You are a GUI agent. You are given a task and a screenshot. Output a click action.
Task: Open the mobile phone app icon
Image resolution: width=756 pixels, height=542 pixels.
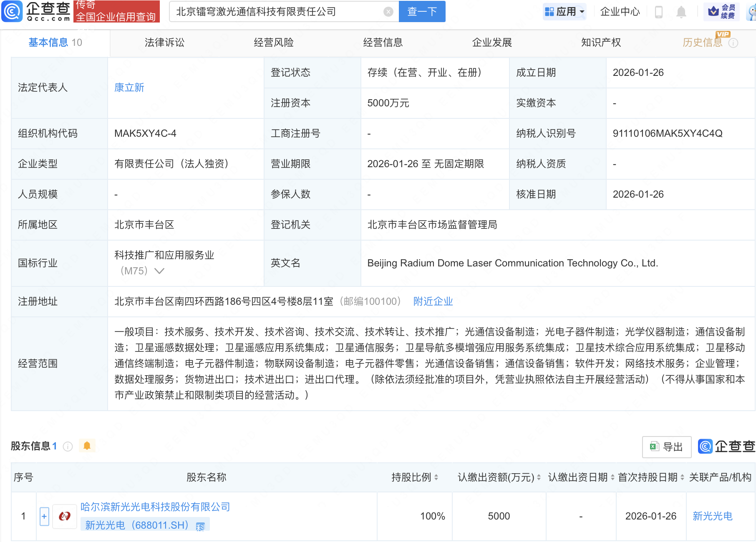pos(659,12)
